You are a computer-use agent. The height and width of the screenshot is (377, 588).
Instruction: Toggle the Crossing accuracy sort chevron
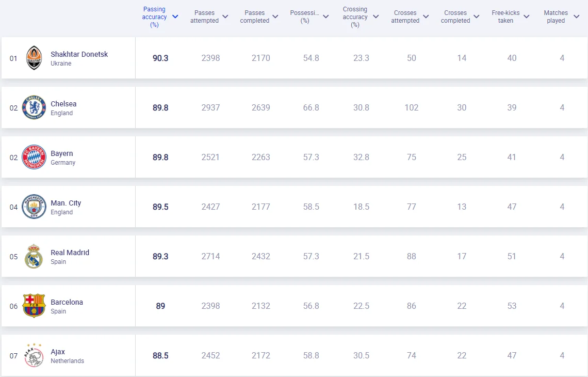coord(376,17)
